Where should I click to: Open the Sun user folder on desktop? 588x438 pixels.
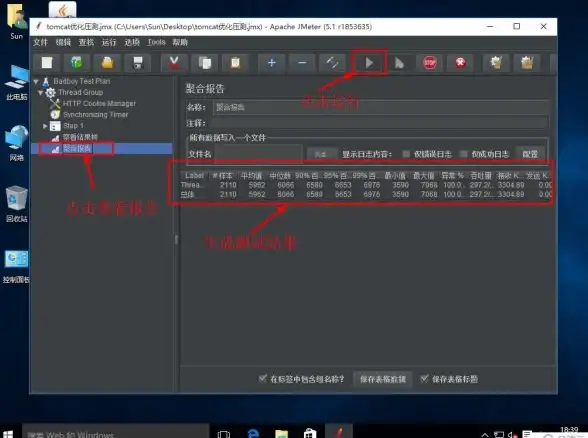click(16, 23)
